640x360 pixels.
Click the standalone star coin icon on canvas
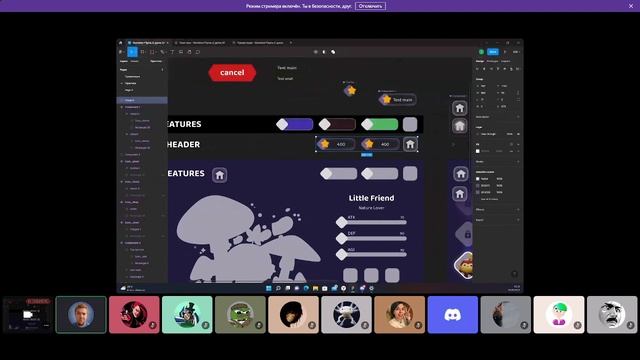click(x=350, y=90)
